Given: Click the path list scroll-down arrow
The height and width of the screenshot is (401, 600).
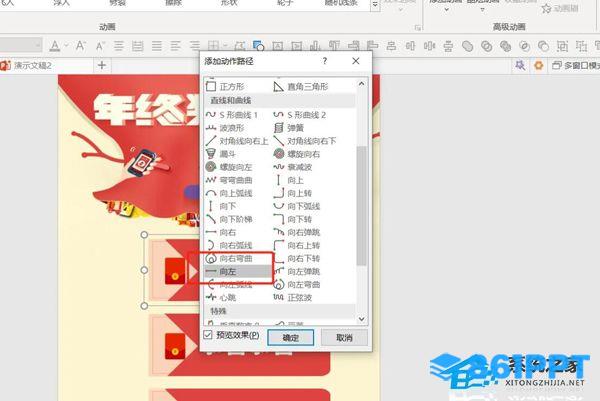Looking at the screenshot, I should (x=362, y=319).
